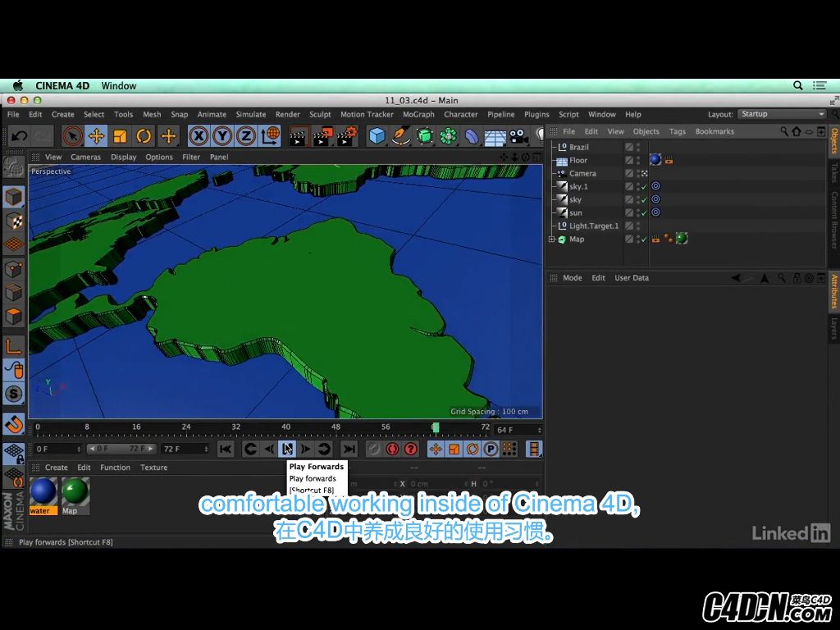Open the viewport Cameras menu
840x630 pixels.
85,157
